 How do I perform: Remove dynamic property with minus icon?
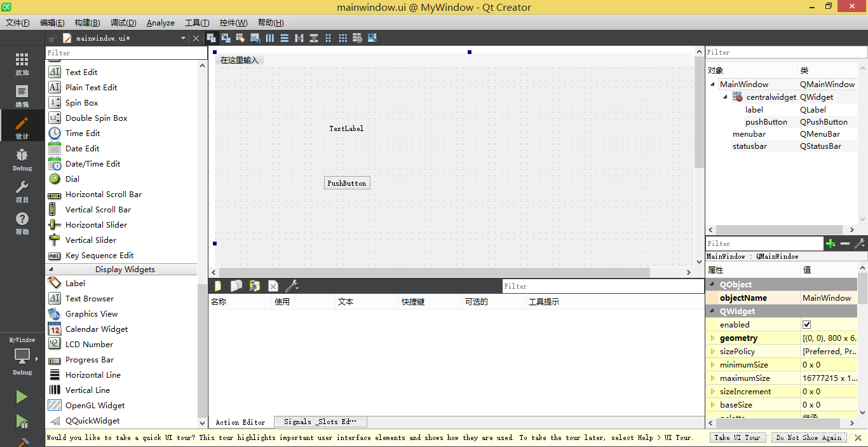[845, 244]
